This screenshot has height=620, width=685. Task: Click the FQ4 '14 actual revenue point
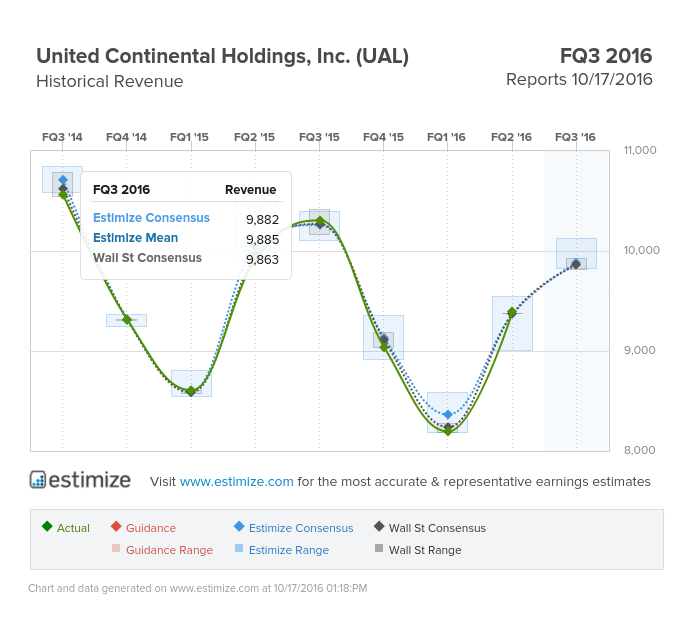pyautogui.click(x=127, y=320)
